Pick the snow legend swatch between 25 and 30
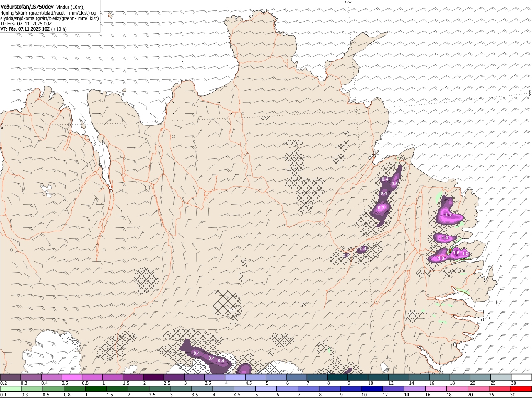Image resolution: width=532 pixels, height=398 pixels. 501,377
